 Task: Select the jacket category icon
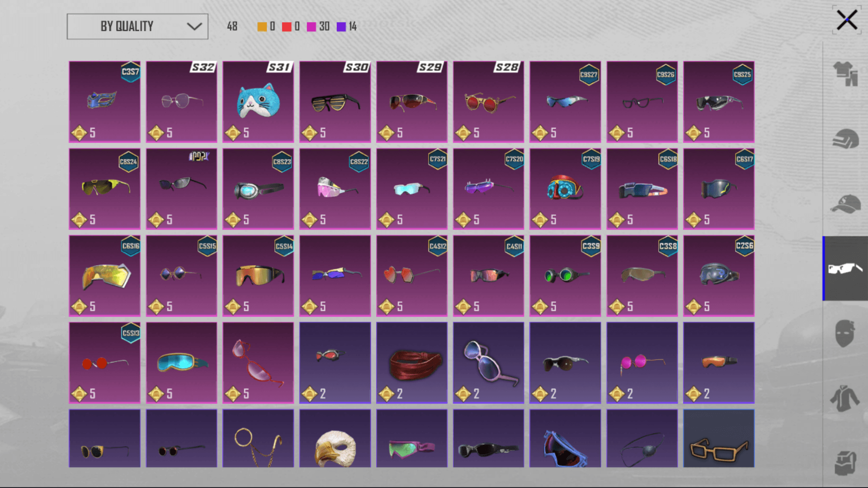[845, 398]
